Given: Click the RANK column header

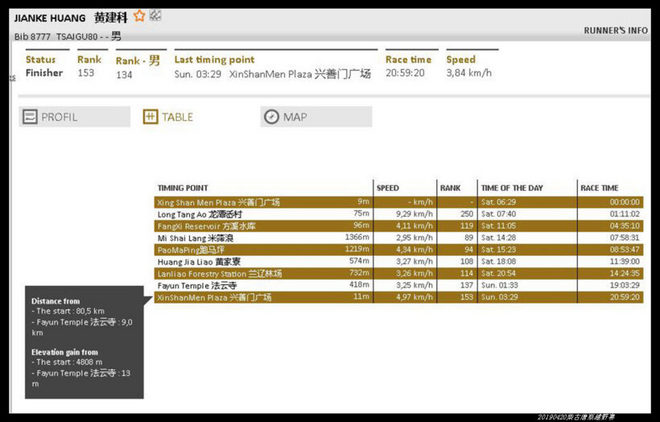Looking at the screenshot, I should point(450,187).
